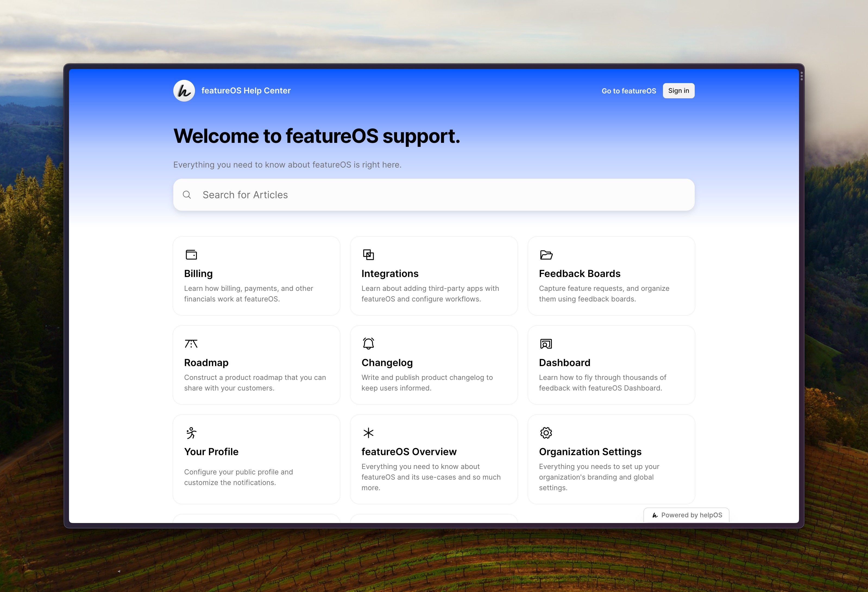Click the Dashboard icon

point(546,343)
